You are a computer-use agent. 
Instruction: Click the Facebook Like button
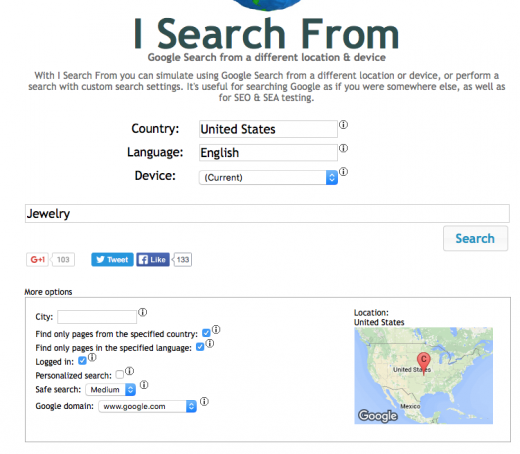point(153,260)
